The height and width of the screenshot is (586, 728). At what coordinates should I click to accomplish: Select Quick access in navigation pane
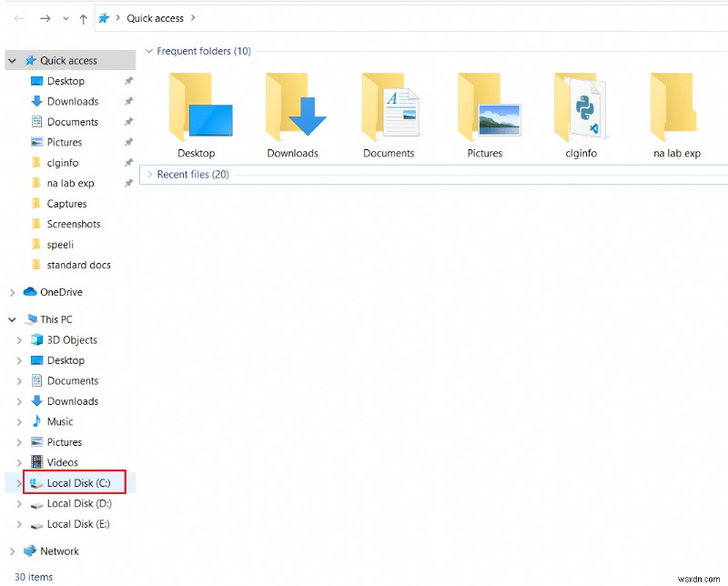point(68,60)
